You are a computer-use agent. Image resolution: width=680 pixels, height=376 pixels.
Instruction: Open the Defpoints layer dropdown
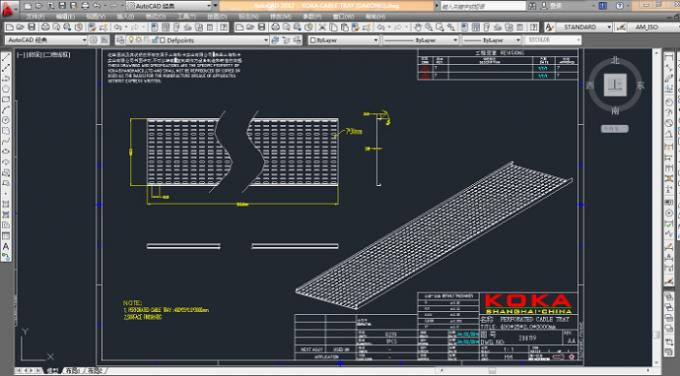266,40
